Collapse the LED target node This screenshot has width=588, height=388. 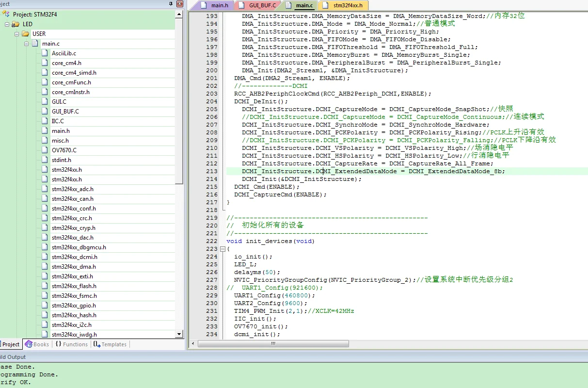click(7, 24)
